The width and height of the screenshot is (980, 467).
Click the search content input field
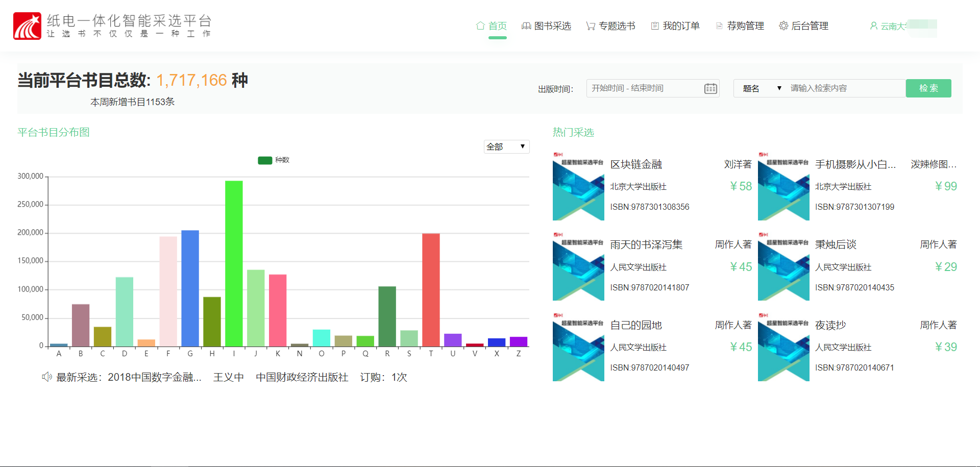(845, 88)
